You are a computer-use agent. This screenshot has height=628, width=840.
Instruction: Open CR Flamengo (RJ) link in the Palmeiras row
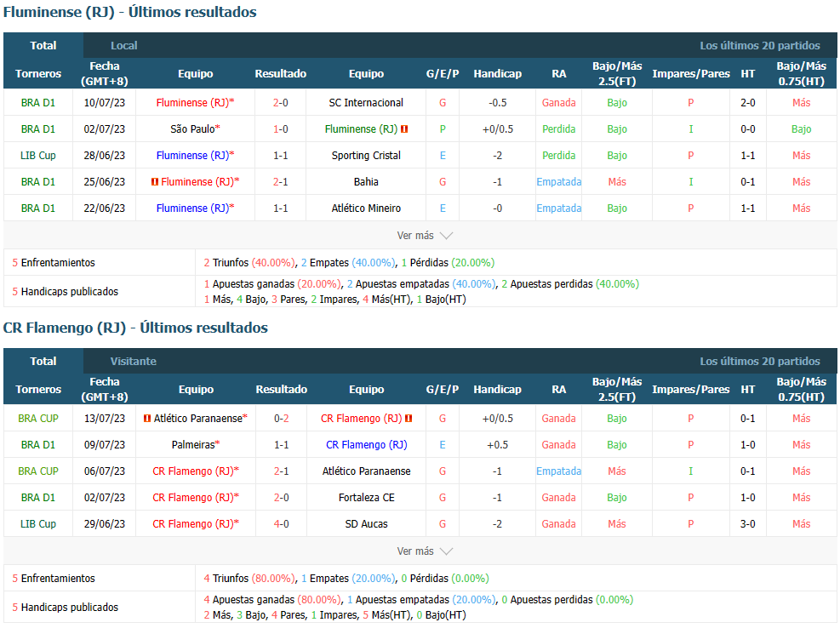tap(367, 445)
